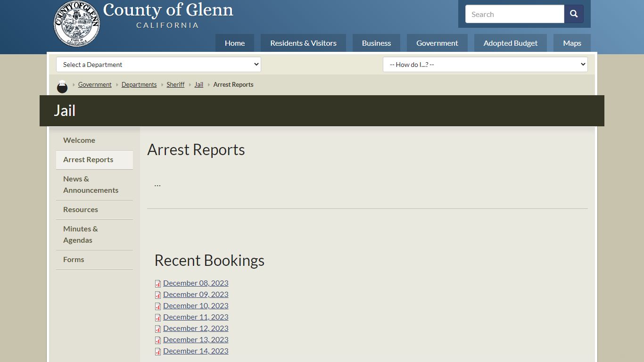Open the Residents & Visitors menu
The height and width of the screenshot is (362, 644).
pos(303,43)
